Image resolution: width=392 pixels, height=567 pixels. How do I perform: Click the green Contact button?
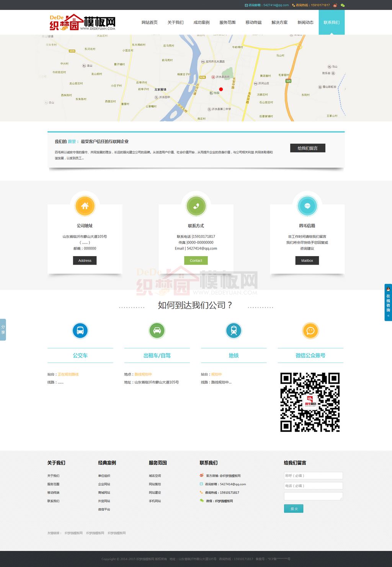[196, 261]
